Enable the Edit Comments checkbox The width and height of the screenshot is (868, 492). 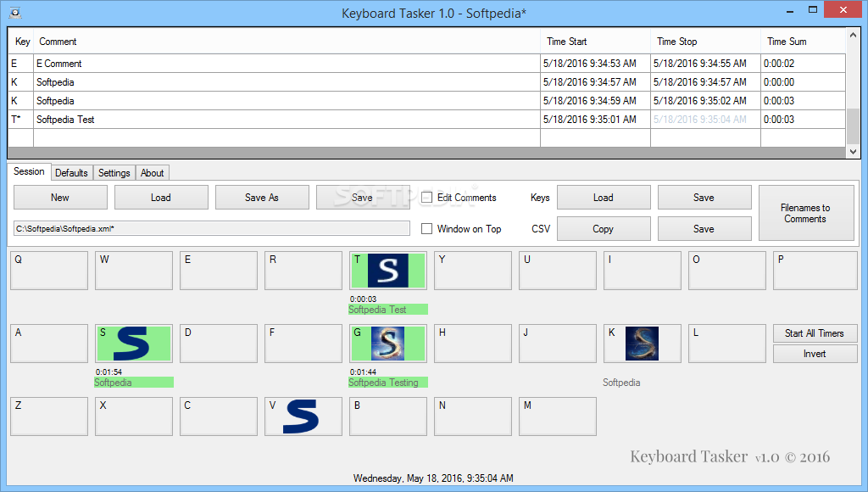pos(427,198)
